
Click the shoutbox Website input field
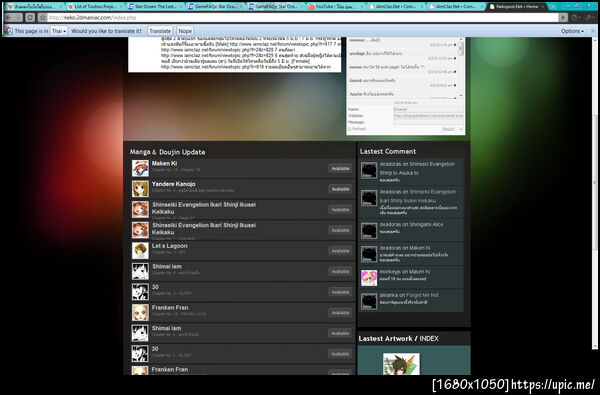point(428,116)
